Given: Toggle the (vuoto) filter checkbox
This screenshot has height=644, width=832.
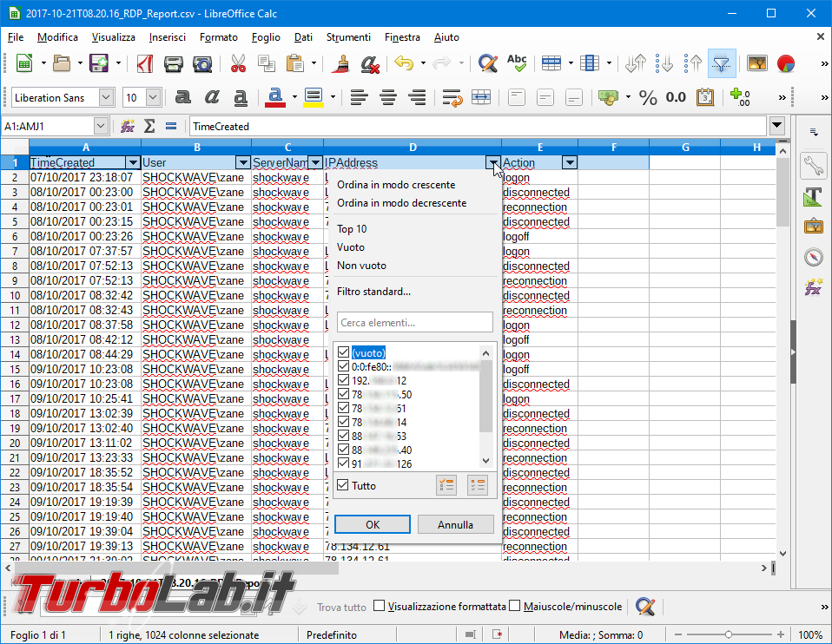Looking at the screenshot, I should click(x=343, y=352).
